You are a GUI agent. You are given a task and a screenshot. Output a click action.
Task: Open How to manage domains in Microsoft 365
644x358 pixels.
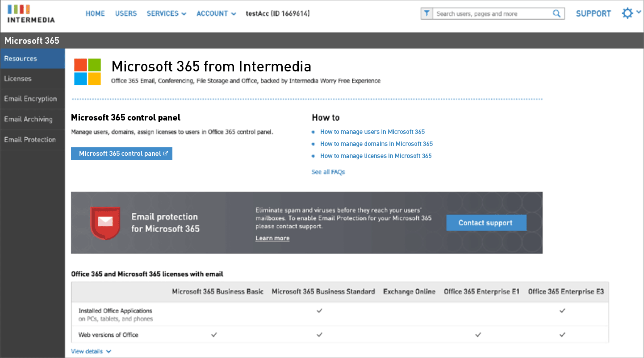click(376, 144)
